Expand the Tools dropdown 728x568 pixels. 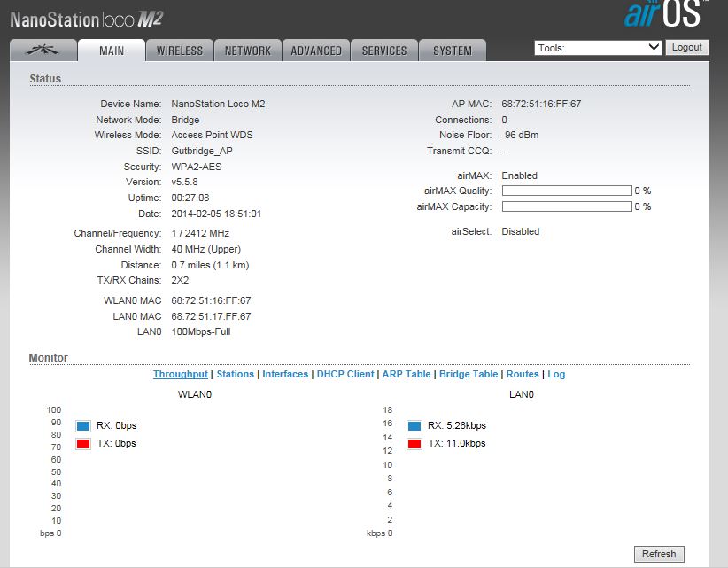[598, 47]
